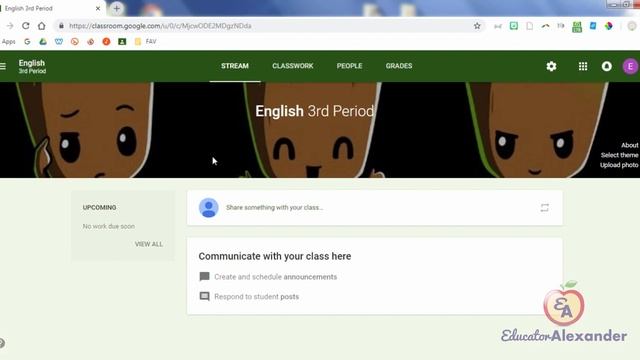640x360 pixels.
Task: Switch to the People tab
Action: point(349,66)
